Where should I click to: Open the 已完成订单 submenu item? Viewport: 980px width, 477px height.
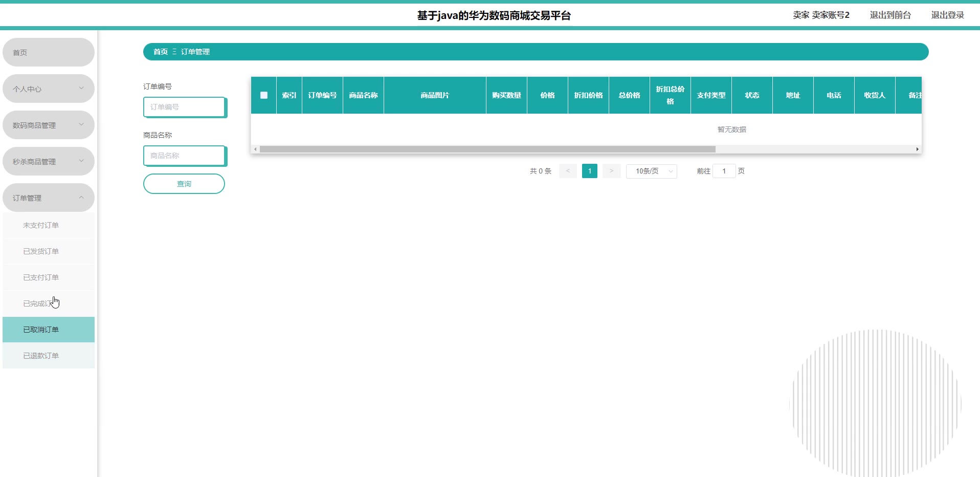(x=49, y=303)
